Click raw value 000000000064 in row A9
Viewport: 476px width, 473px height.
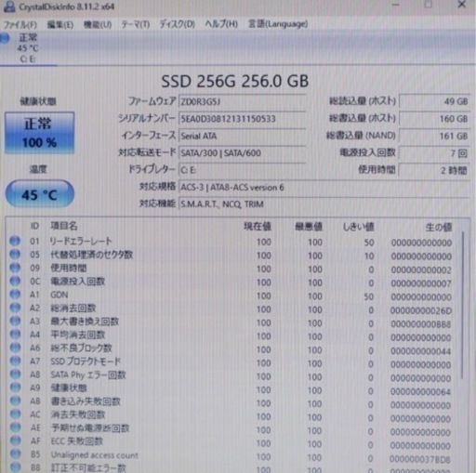(x=420, y=392)
